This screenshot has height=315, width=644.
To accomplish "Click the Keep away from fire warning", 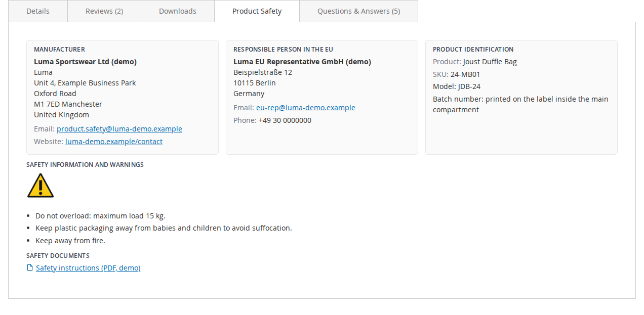I will point(70,241).
